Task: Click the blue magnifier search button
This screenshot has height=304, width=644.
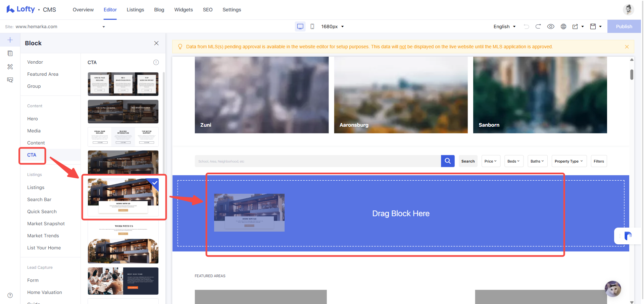Action: (448, 161)
